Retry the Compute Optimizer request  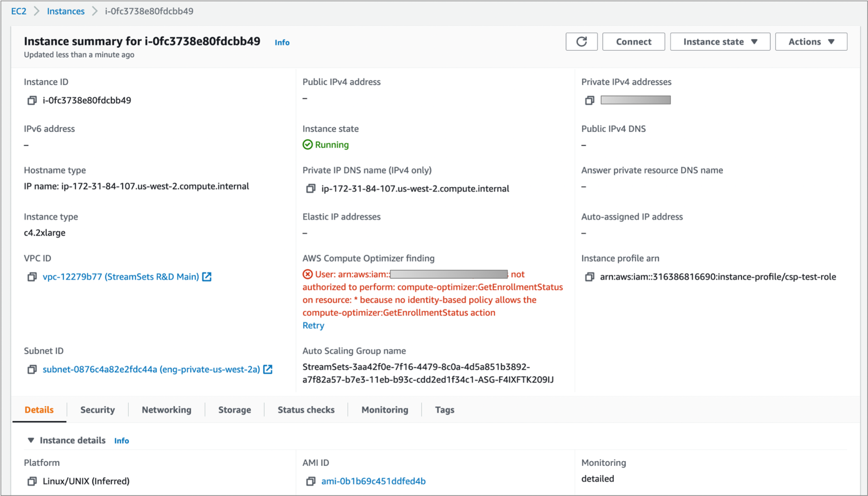(313, 325)
